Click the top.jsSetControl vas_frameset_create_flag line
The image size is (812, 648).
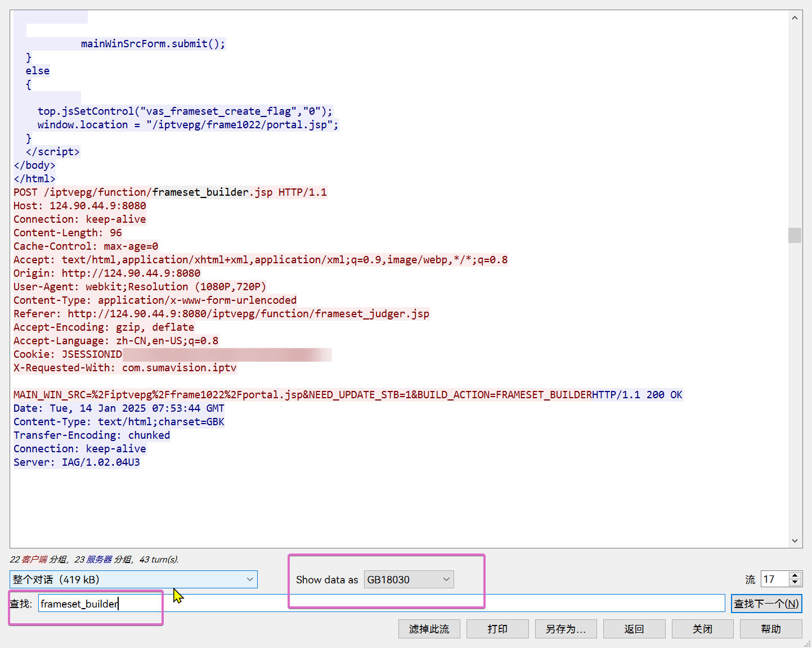pyautogui.click(x=185, y=111)
